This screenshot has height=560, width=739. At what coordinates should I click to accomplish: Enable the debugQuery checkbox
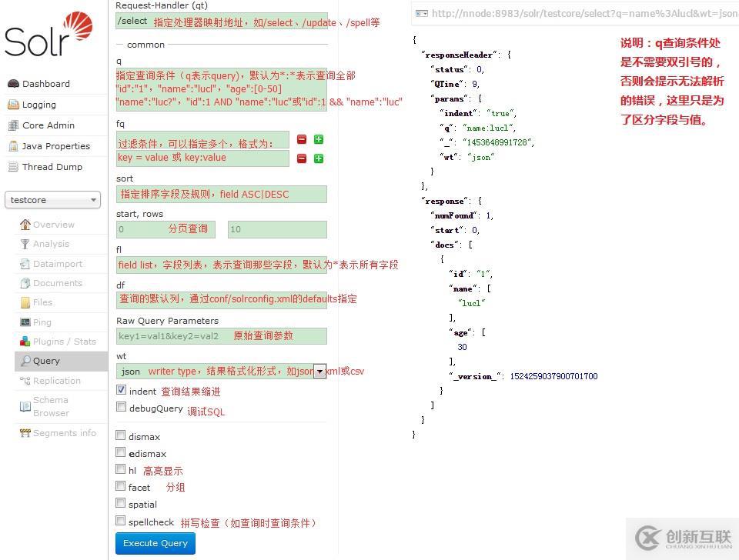click(x=121, y=406)
